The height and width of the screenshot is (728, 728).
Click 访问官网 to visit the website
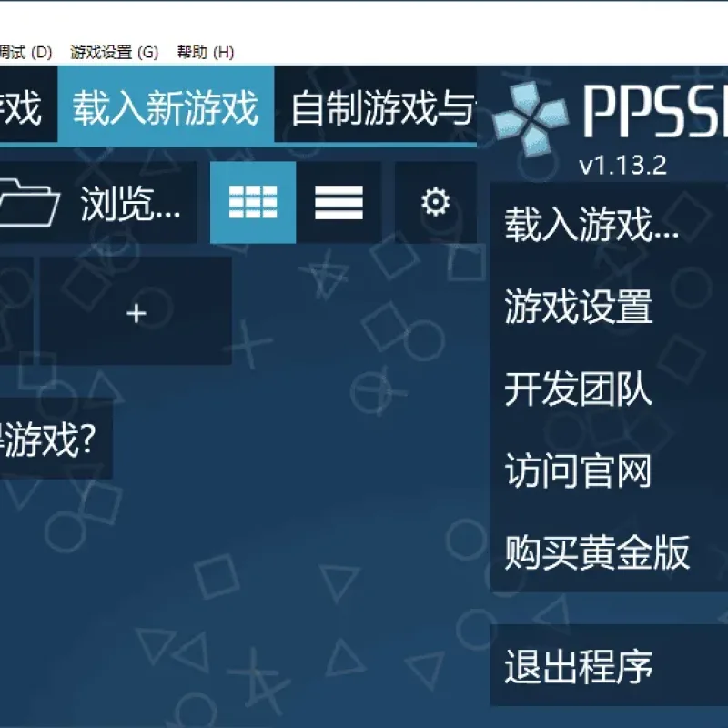coord(609,470)
